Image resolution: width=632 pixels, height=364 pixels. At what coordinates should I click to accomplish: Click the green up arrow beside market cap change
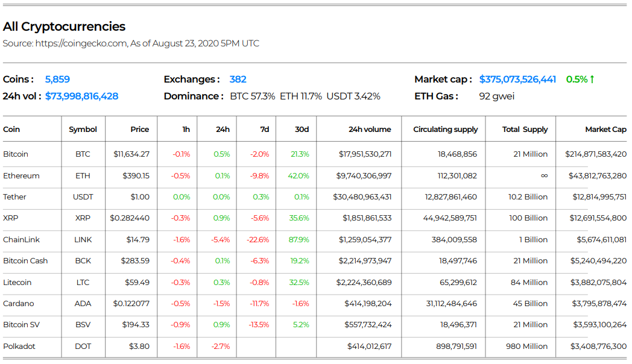point(592,80)
